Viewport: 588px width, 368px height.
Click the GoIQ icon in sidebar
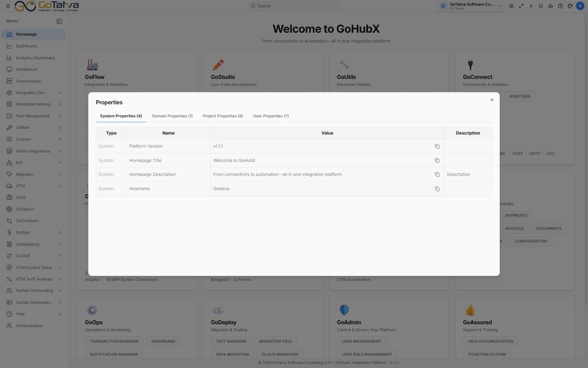click(x=9, y=197)
